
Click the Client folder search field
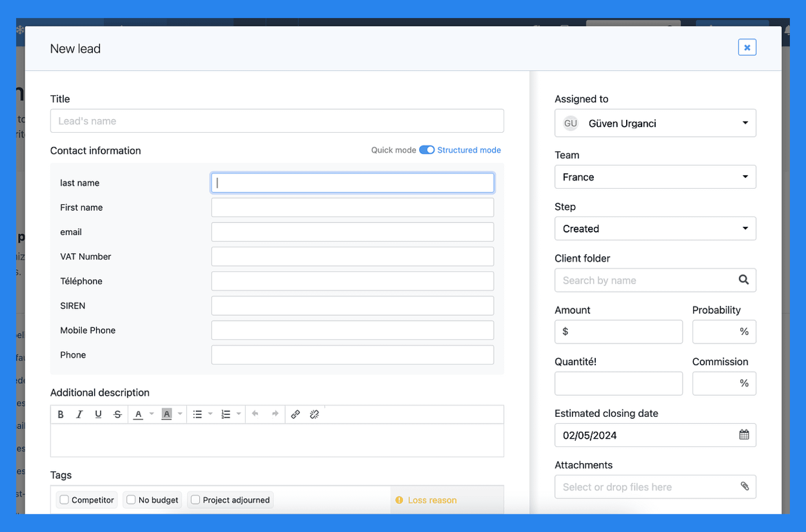click(x=655, y=280)
